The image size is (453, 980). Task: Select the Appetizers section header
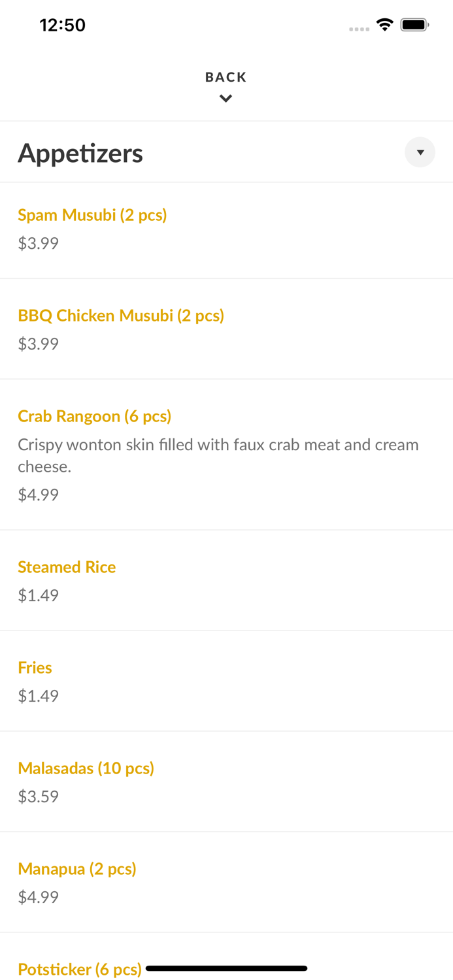80,152
